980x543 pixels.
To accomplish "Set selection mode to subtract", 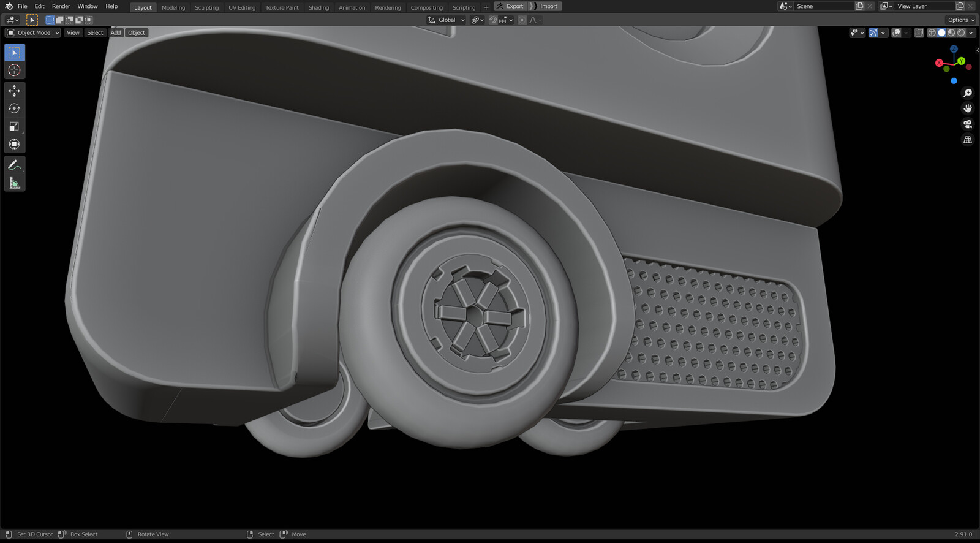I will [69, 20].
